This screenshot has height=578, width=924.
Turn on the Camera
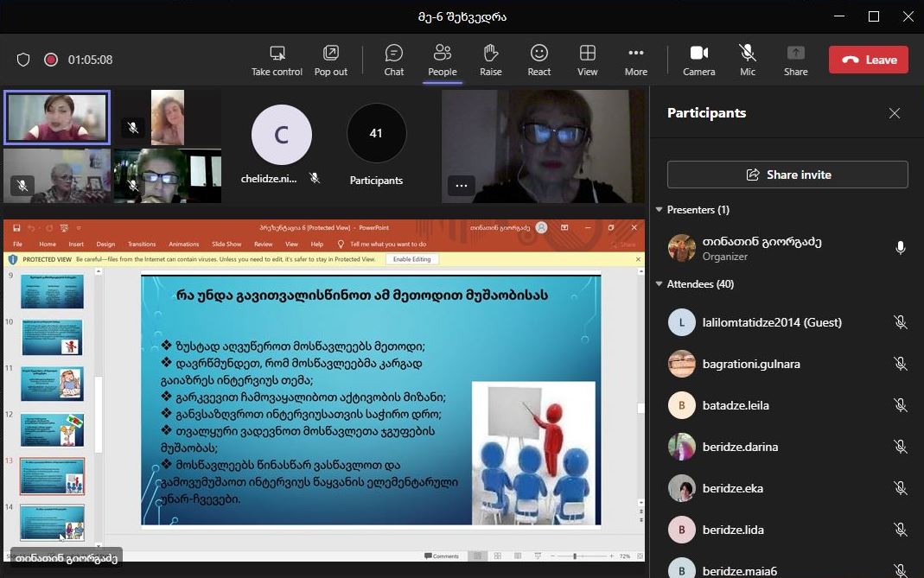(699, 60)
